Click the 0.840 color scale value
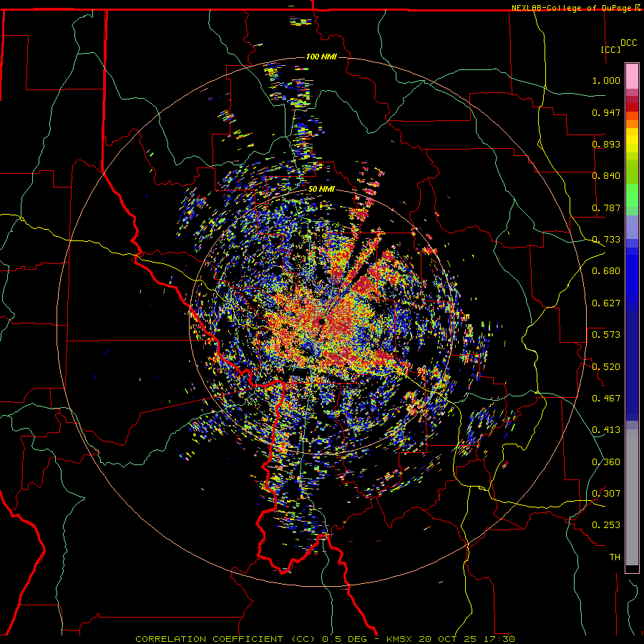The image size is (644, 644). pos(606,176)
